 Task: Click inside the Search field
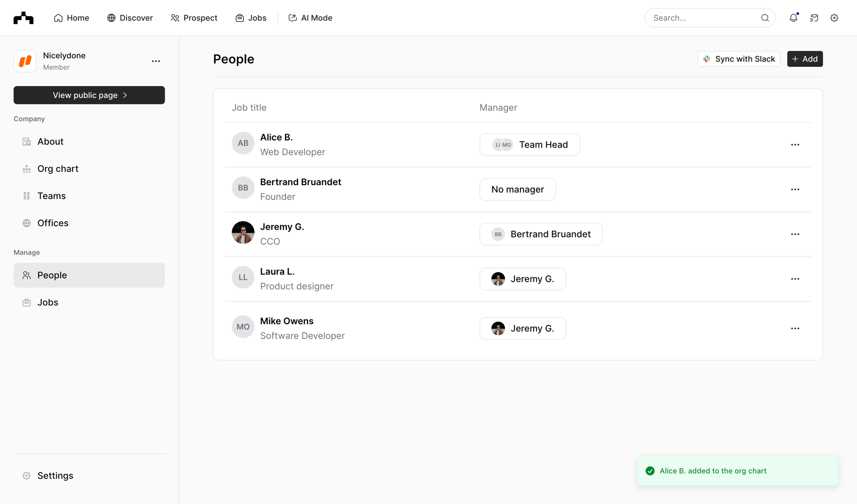[x=701, y=18]
